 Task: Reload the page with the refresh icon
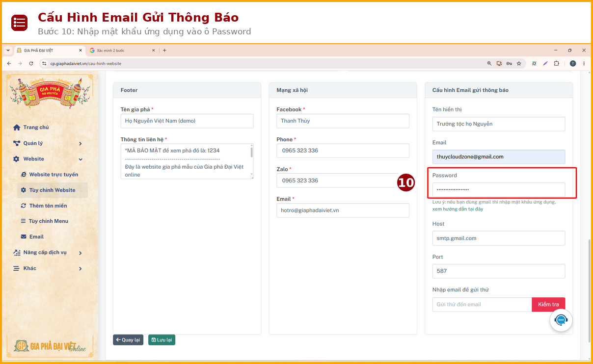click(x=31, y=63)
